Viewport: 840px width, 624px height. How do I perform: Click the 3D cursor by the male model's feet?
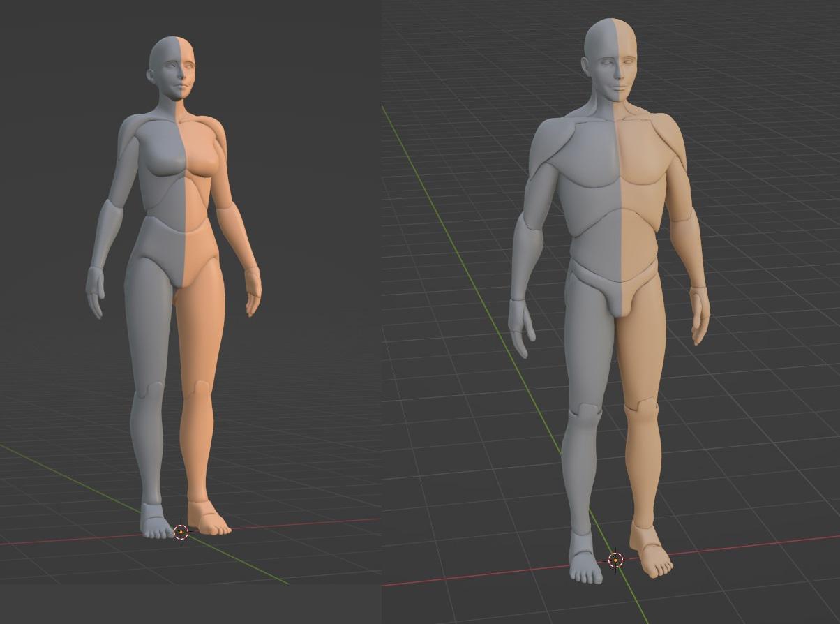click(615, 560)
